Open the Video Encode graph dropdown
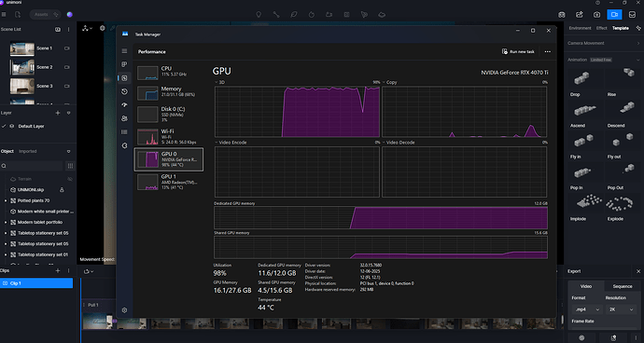The image size is (644, 343). tap(217, 143)
